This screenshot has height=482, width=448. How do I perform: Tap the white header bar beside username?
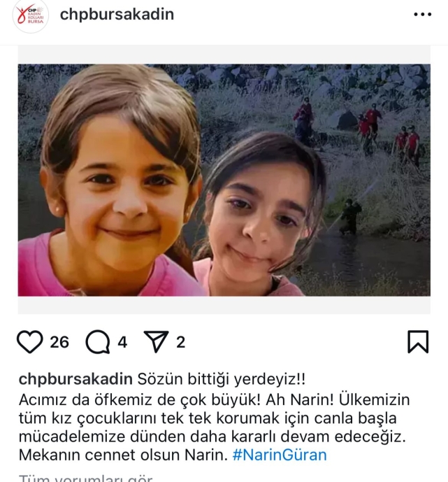pyautogui.click(x=291, y=15)
